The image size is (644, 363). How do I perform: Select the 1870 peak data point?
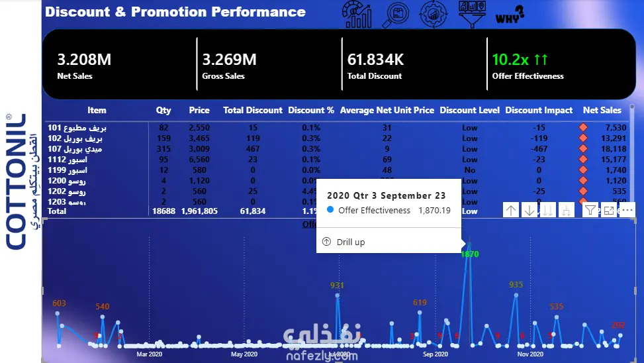(469, 243)
